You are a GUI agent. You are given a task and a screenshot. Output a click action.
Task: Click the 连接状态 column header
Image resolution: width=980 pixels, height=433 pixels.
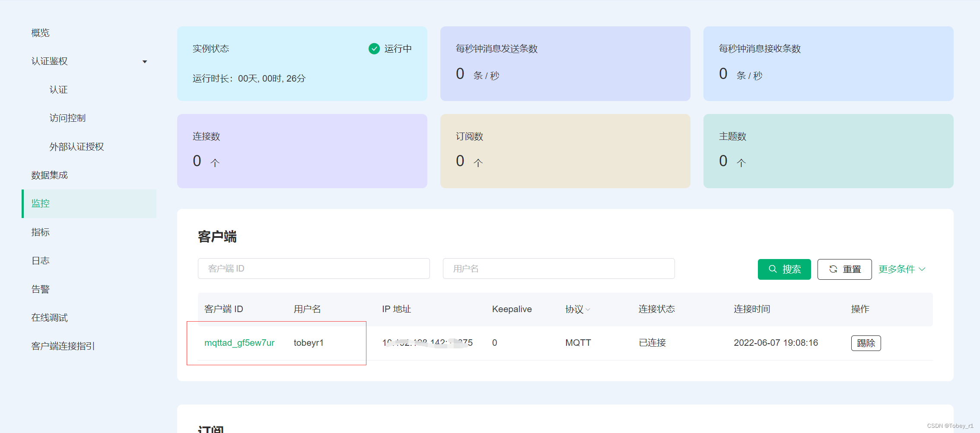point(657,309)
